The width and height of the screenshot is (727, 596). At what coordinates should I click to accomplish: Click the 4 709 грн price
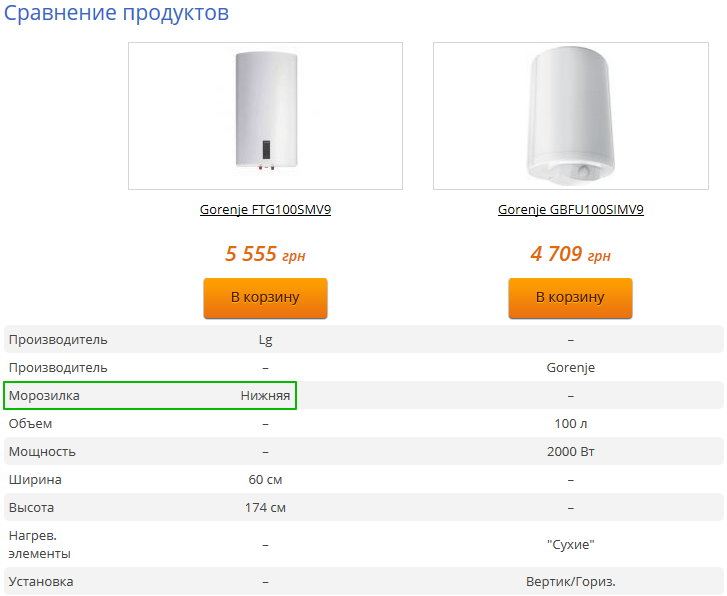click(570, 254)
